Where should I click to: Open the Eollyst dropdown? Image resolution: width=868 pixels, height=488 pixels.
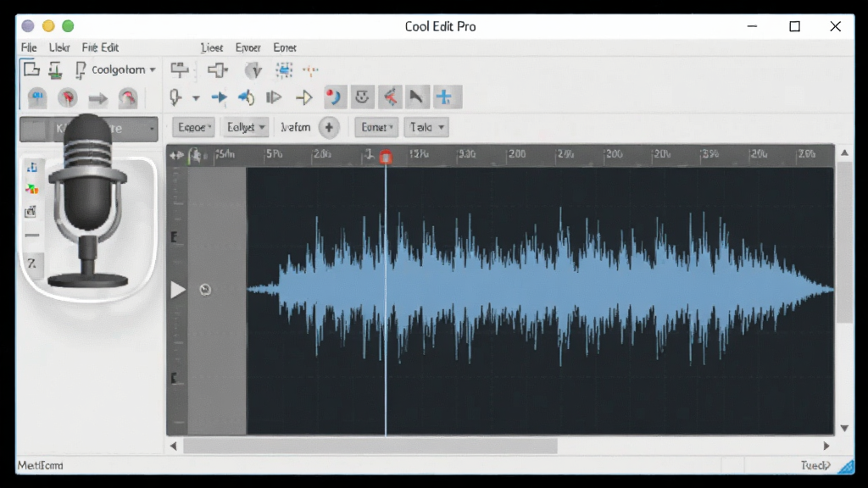245,127
